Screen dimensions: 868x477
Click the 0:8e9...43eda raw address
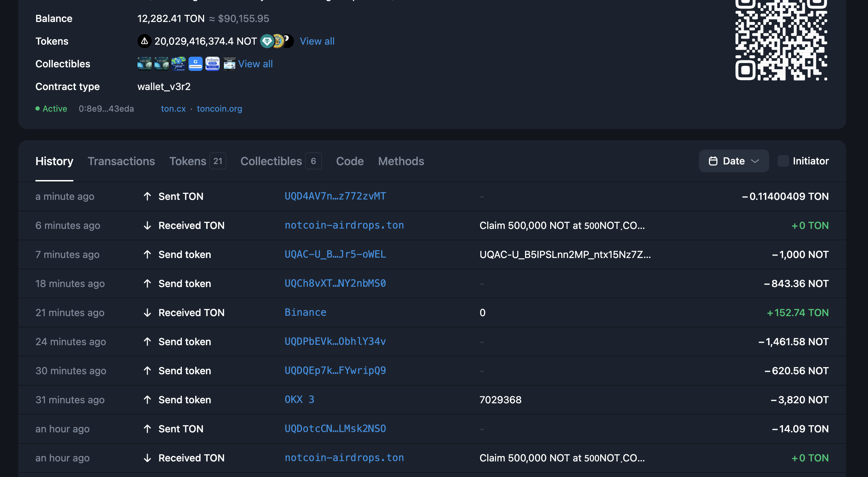(106, 108)
